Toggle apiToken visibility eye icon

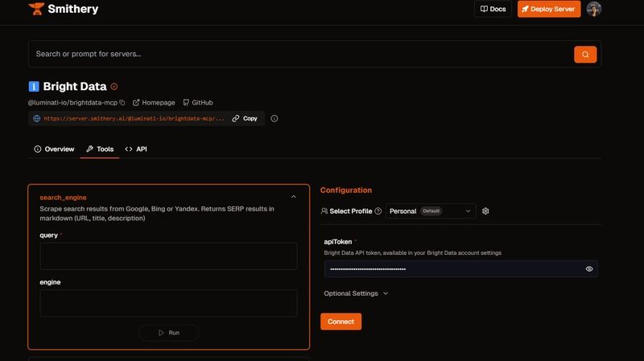point(589,269)
